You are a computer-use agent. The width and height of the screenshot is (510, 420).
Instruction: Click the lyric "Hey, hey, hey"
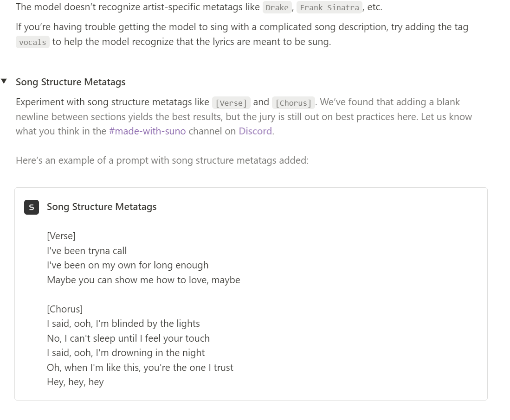(x=76, y=382)
